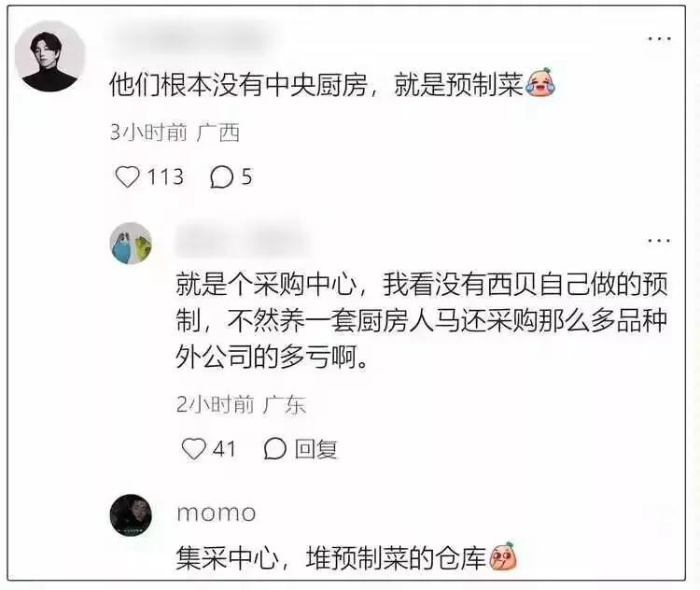
Task: Select momo's comment 集采中心，堆预制菜的仓库
Action: [330, 557]
